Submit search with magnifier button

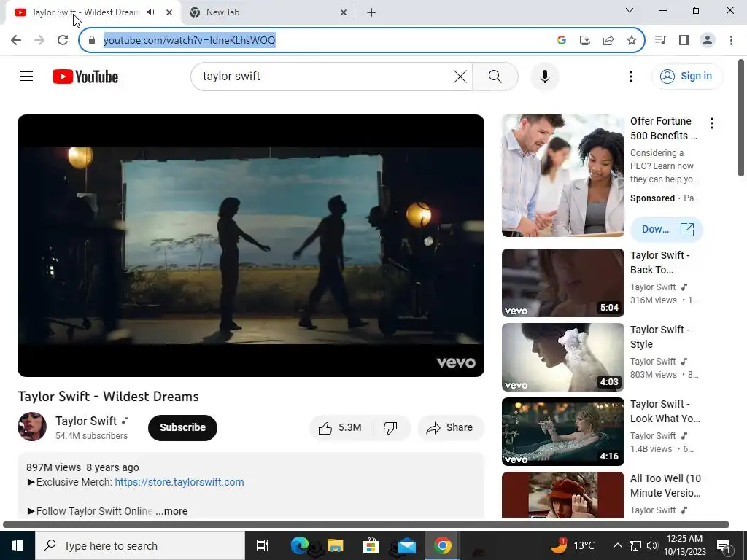495,76
